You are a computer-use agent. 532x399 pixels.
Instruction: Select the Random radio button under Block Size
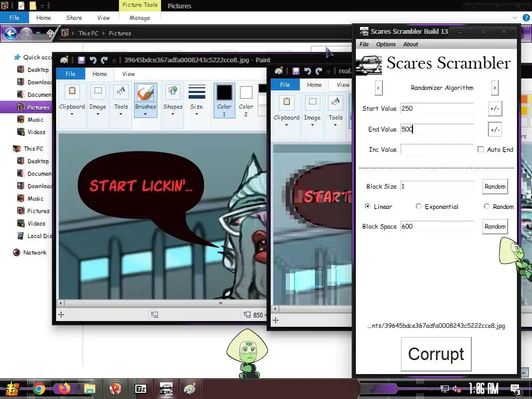486,206
